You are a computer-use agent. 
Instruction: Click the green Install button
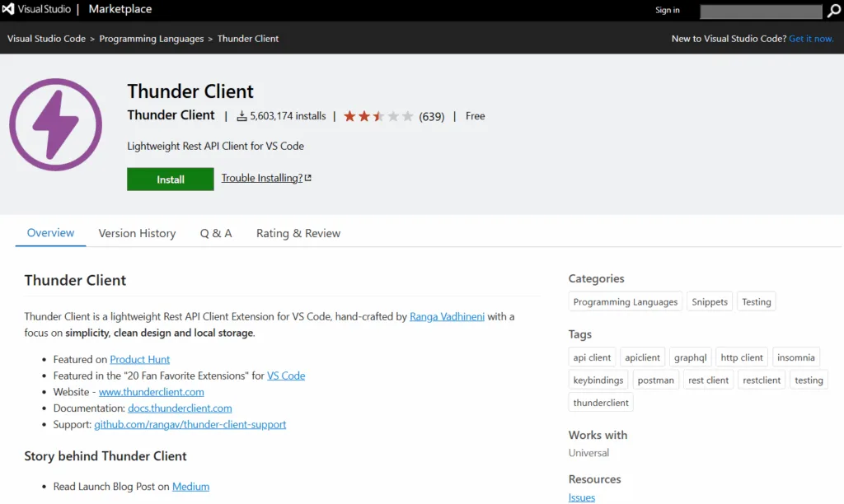pos(170,179)
